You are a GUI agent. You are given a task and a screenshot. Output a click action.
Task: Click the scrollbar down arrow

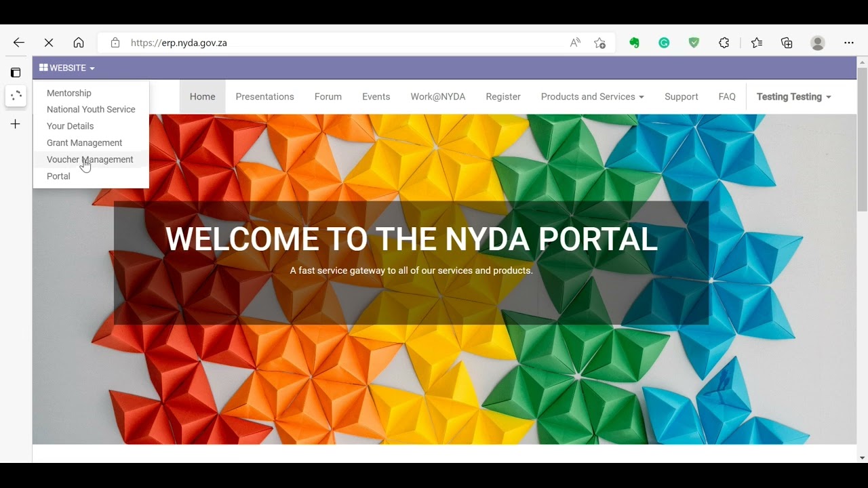(x=862, y=457)
